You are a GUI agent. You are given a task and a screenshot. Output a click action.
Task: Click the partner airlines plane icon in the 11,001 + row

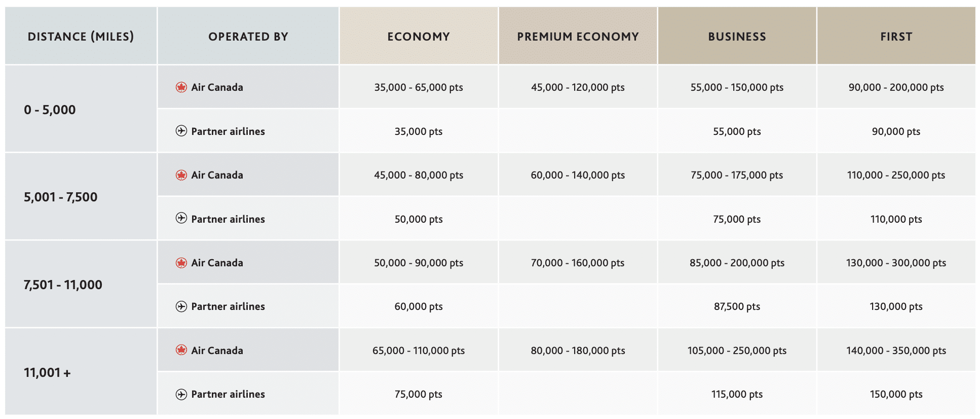click(x=181, y=394)
